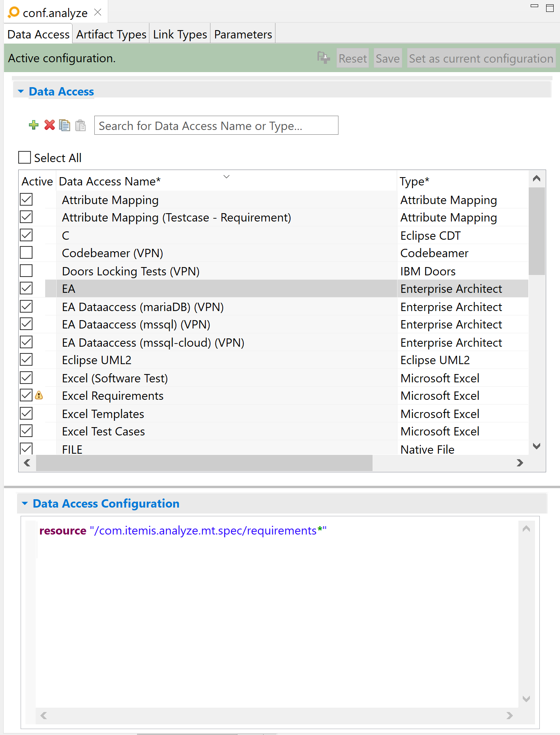The image size is (560, 735).
Task: Uncheck the Excel Templates active checkbox
Action: pyautogui.click(x=26, y=413)
